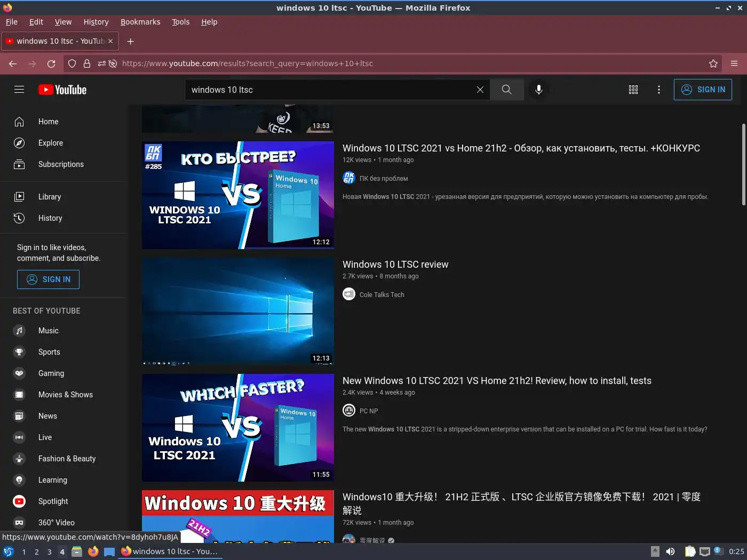Close the windows 10 ltsc tab

point(110,41)
